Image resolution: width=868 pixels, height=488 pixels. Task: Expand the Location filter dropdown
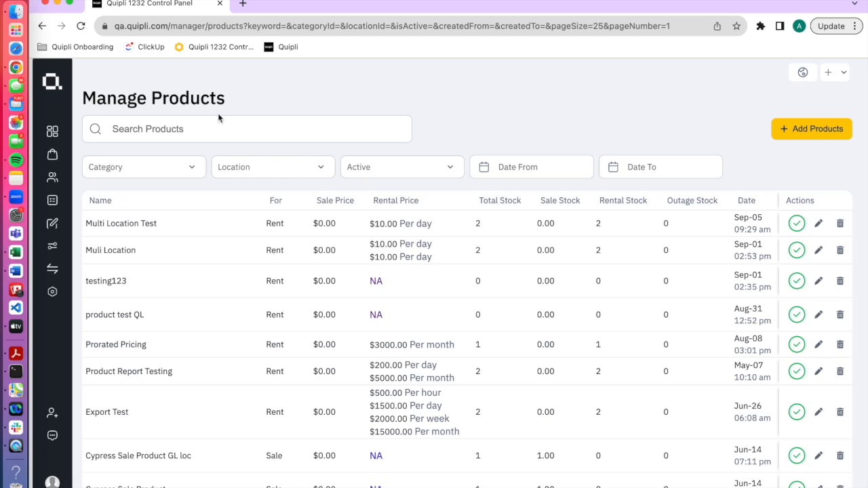pos(273,167)
